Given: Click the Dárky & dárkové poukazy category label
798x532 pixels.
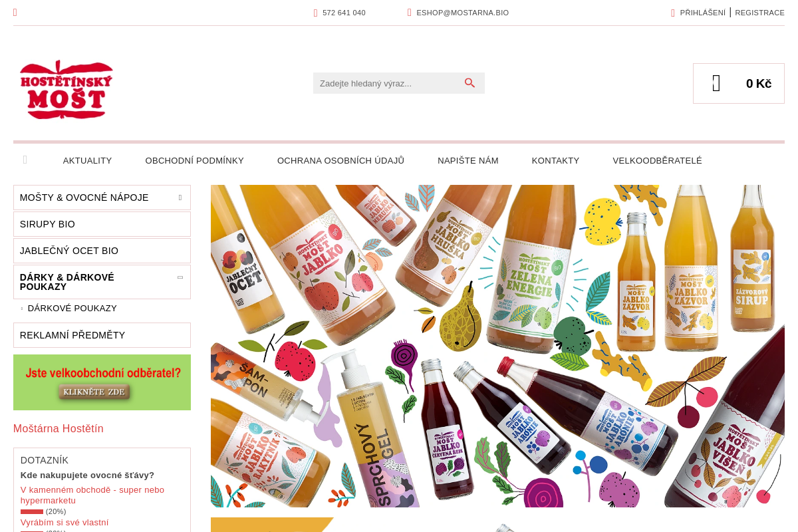Looking at the screenshot, I should (67, 282).
